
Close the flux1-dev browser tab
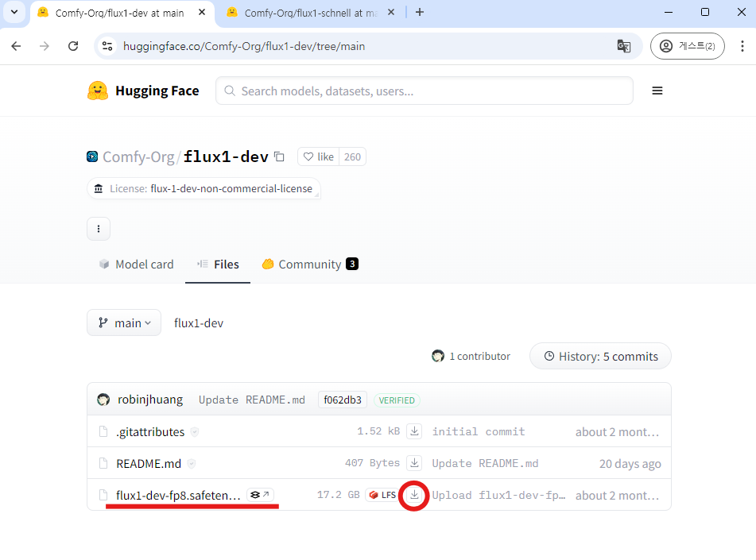pos(202,12)
